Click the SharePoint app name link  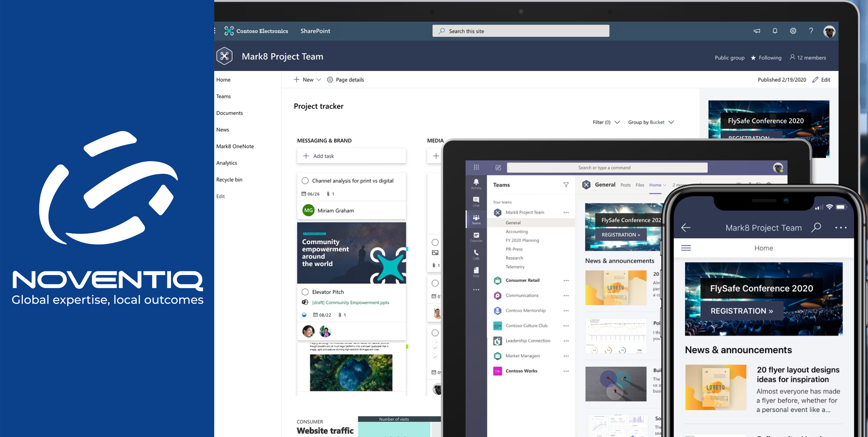tap(315, 31)
